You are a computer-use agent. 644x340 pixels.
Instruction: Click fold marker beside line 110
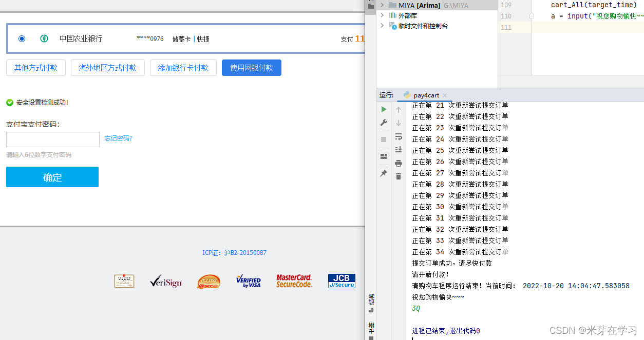532,16
